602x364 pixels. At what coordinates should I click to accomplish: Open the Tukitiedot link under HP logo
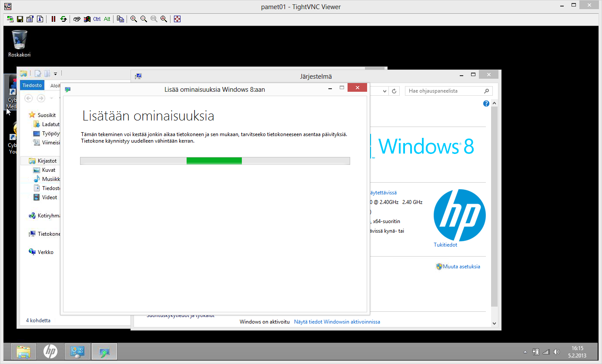[x=445, y=245]
